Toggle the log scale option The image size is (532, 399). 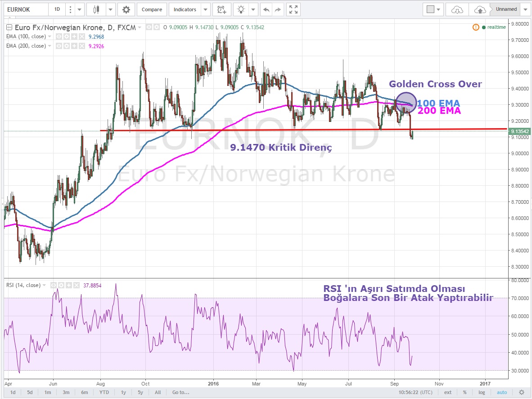point(482,392)
